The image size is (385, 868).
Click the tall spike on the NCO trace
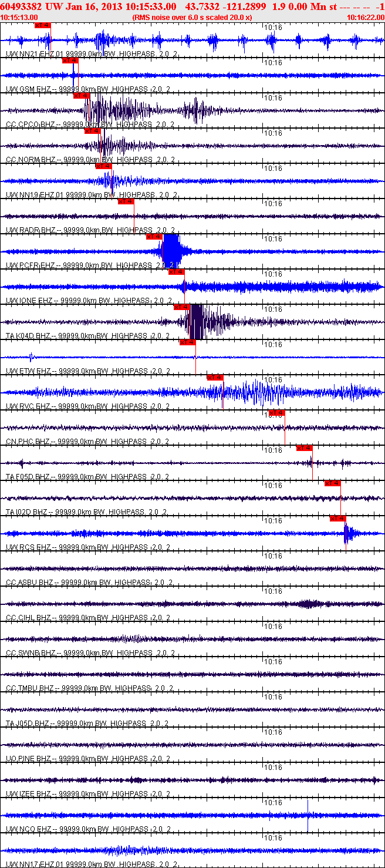click(x=308, y=815)
